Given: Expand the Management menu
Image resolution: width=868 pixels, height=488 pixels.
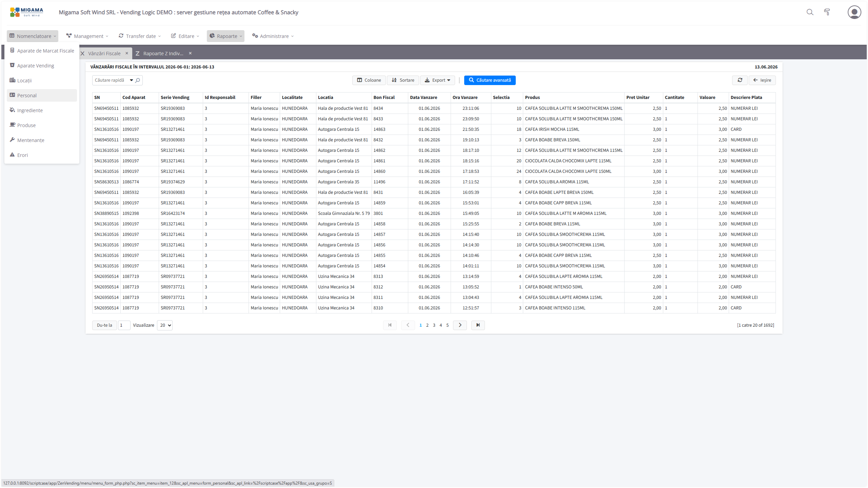Looking at the screenshot, I should [87, 36].
